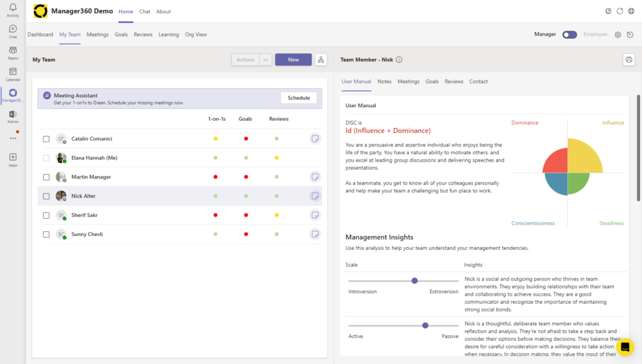Open the Reviews navigation tab
This screenshot has width=642, height=364.
[143, 34]
